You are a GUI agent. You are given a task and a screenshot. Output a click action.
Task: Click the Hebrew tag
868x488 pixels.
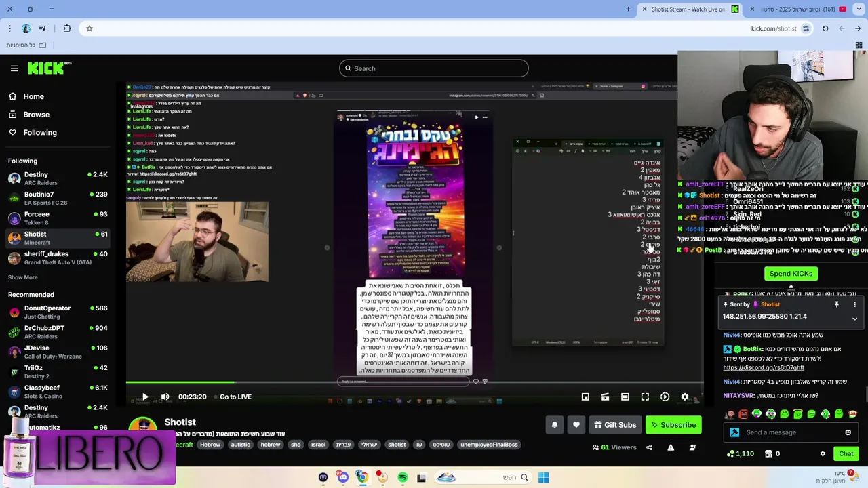210,445
